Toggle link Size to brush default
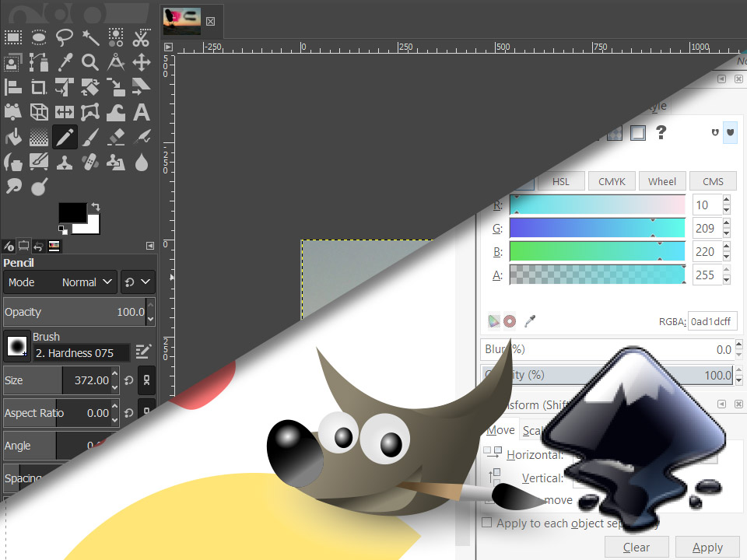Viewport: 747px width, 560px height. click(x=146, y=380)
